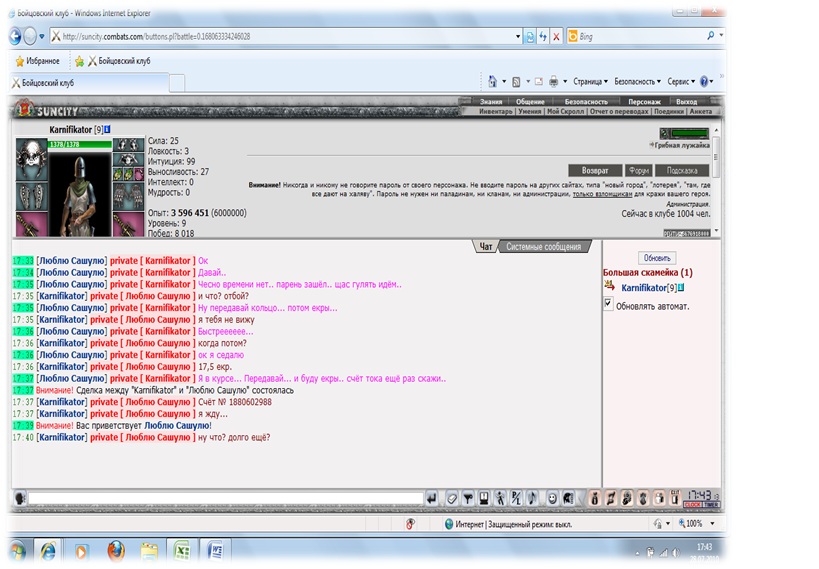Click the red CLOCK toggle below the game time
This screenshot has width=819, height=569.
click(x=693, y=505)
